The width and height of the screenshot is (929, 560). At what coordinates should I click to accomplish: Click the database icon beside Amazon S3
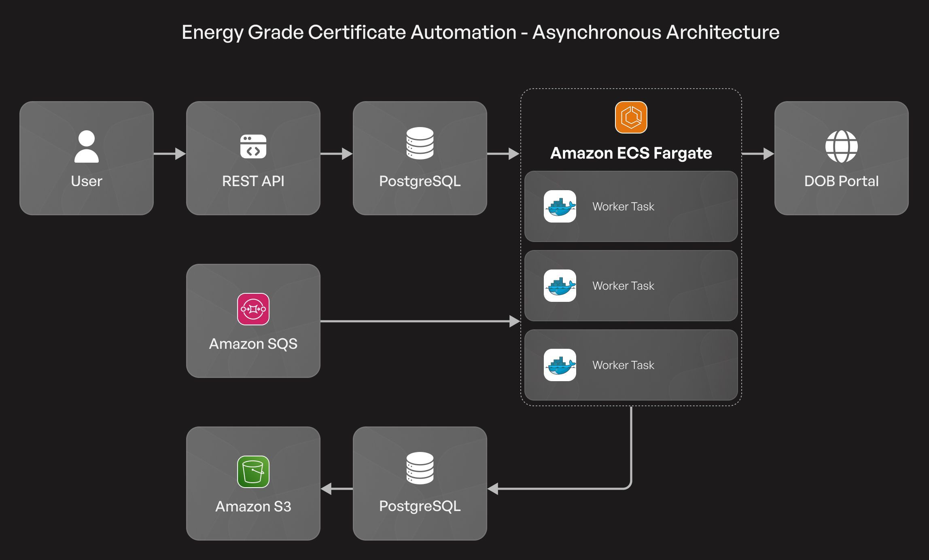click(420, 468)
